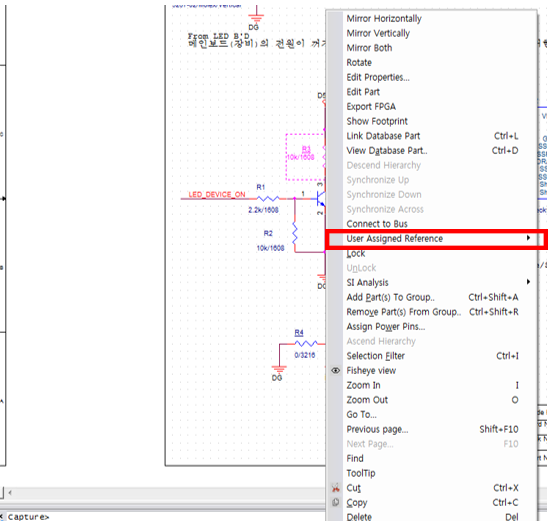Select Connect to Bus option
Viewport: 554px width, 521px height.
[x=377, y=224]
